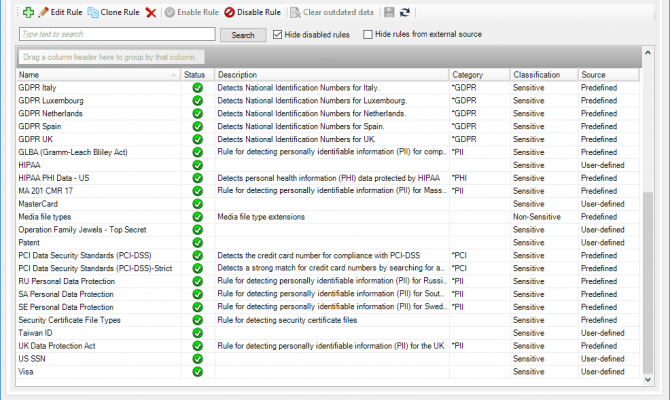Viewport: 670px width, 400px height.
Task: Click the scrollbar up arrow
Action: click(648, 53)
